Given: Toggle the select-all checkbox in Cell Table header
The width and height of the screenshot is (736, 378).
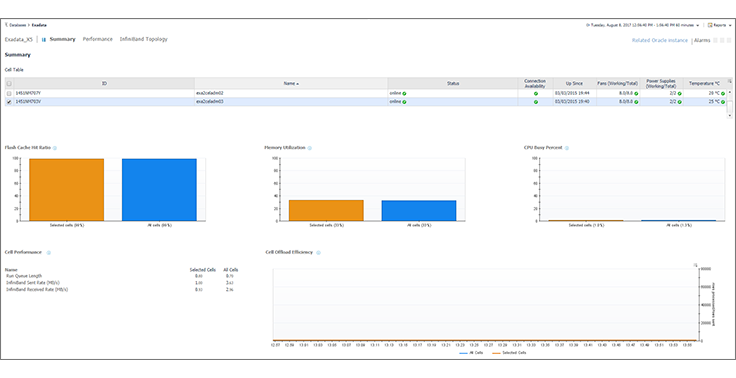Looking at the screenshot, I should click(x=9, y=84).
